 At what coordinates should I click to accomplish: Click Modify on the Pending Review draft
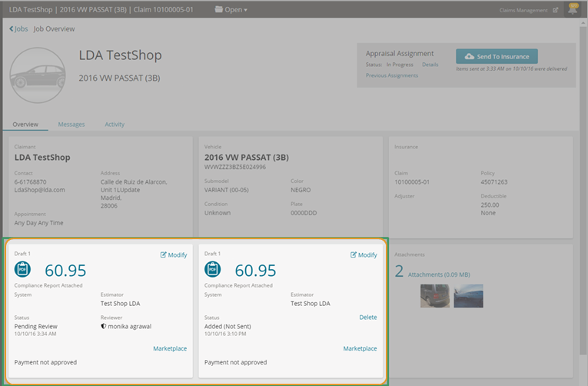coord(173,255)
